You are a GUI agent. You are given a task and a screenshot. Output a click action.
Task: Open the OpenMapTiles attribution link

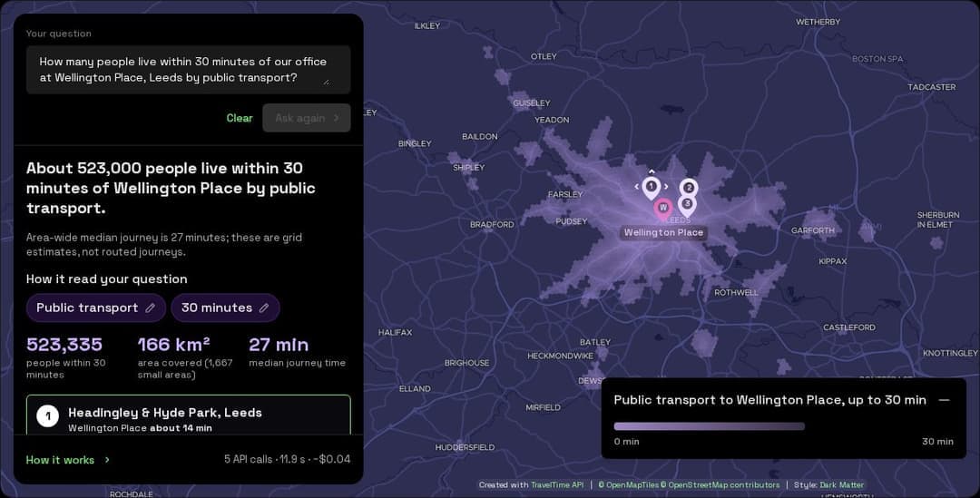coord(628,485)
